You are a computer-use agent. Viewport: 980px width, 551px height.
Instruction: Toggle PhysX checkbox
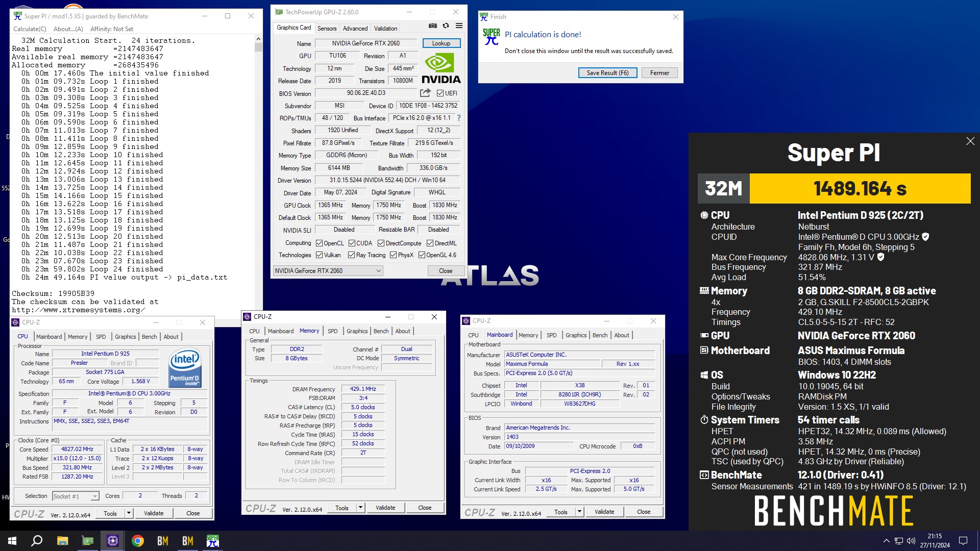393,255
